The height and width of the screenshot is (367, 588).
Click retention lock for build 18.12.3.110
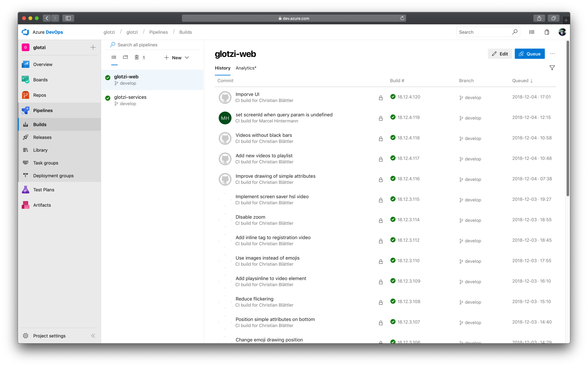(x=381, y=261)
